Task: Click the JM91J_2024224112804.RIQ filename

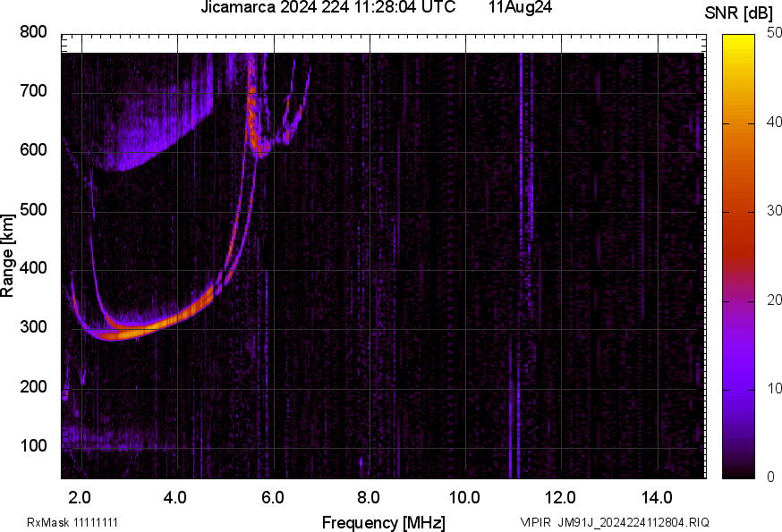Action: click(633, 522)
